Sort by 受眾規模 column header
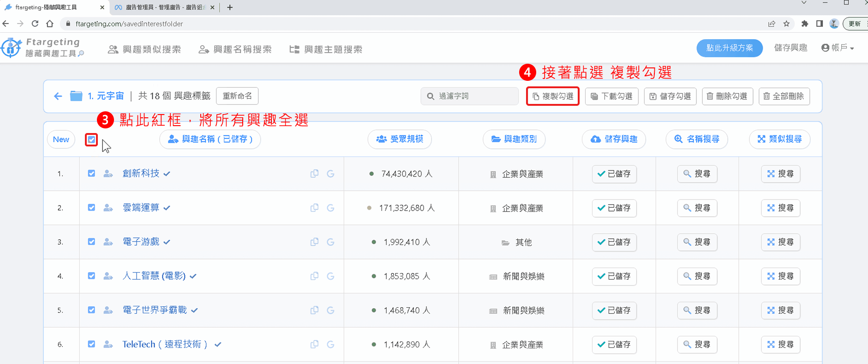 tap(400, 139)
